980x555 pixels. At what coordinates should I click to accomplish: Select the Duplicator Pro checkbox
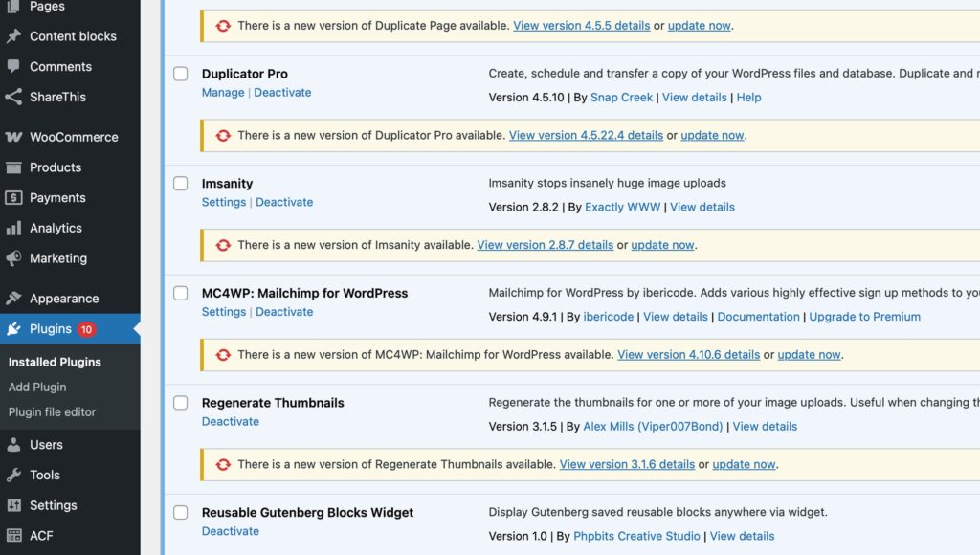click(x=181, y=74)
